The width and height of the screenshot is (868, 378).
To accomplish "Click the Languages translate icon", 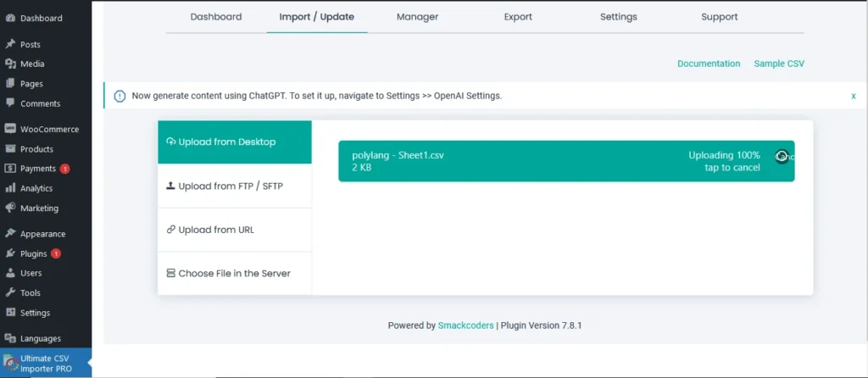I will click(10, 338).
